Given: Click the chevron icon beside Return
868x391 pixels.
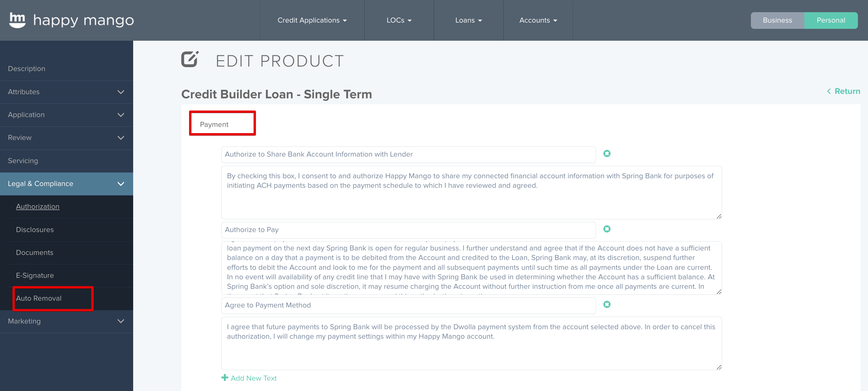Looking at the screenshot, I should point(830,91).
